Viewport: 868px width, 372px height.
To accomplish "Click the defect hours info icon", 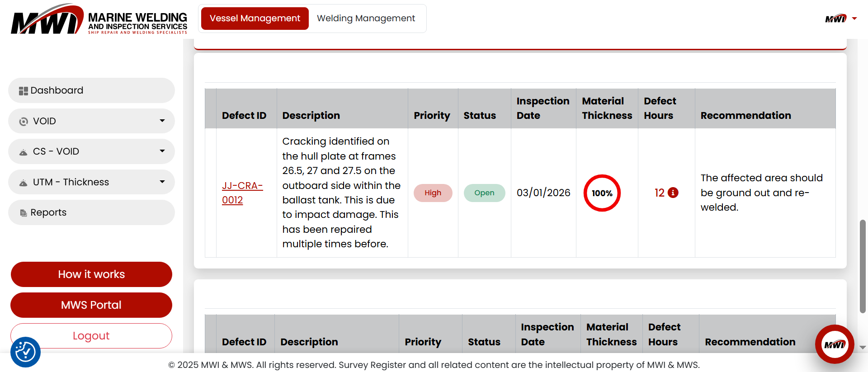I will (x=673, y=193).
